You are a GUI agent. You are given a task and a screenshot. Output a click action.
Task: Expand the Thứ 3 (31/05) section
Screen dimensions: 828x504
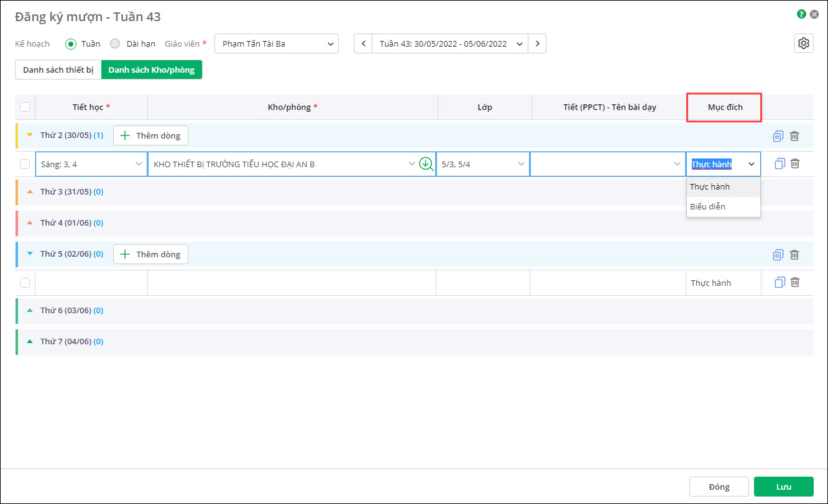click(29, 192)
